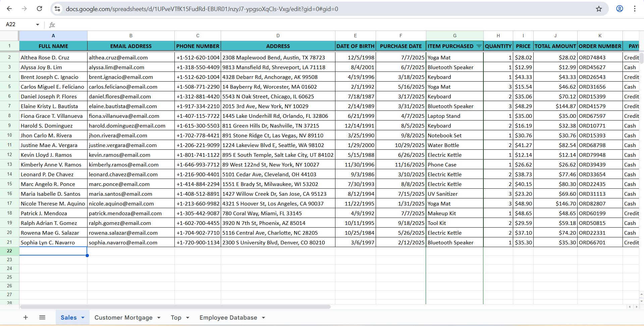Click the horizontal scrollbar thumb

pyautogui.click(x=175, y=307)
